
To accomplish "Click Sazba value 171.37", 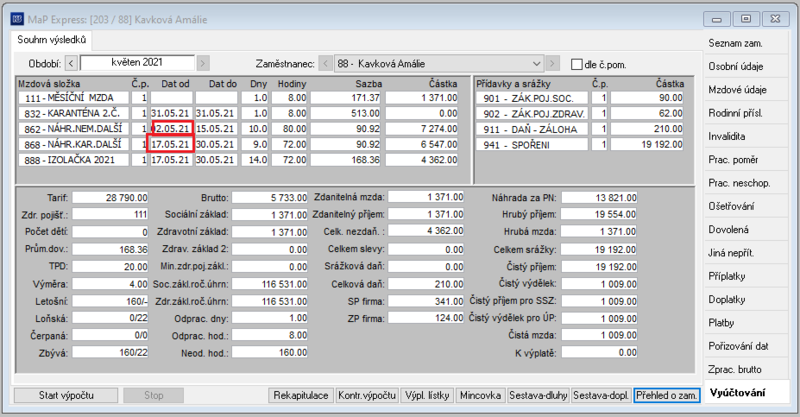I will pyautogui.click(x=346, y=97).
